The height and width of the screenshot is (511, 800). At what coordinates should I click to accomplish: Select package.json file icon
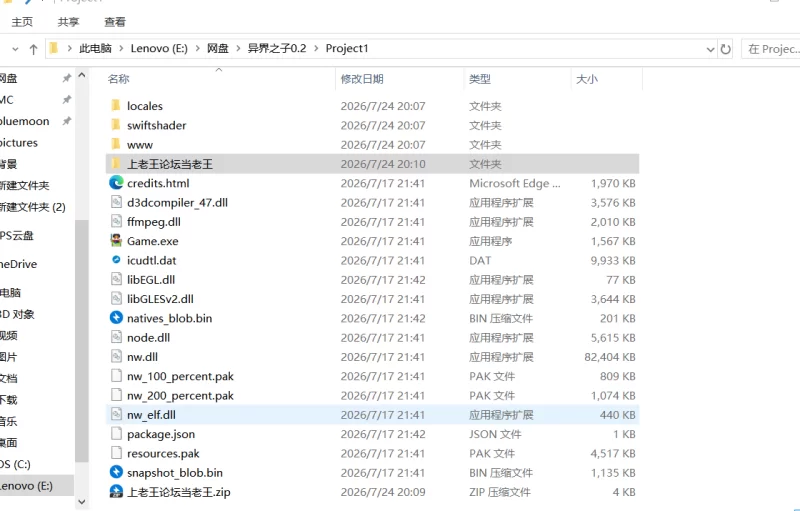coord(116,434)
